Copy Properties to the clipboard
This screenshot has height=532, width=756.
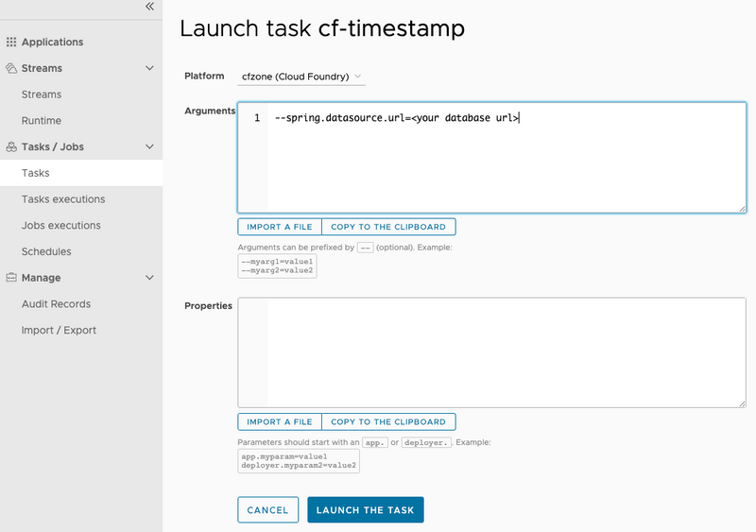[x=388, y=421]
